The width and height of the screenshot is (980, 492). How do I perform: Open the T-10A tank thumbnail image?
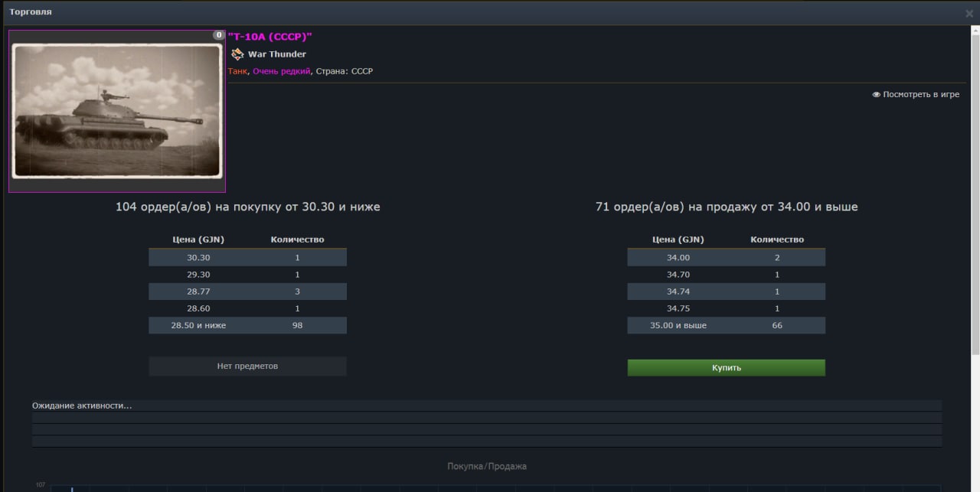point(117,111)
